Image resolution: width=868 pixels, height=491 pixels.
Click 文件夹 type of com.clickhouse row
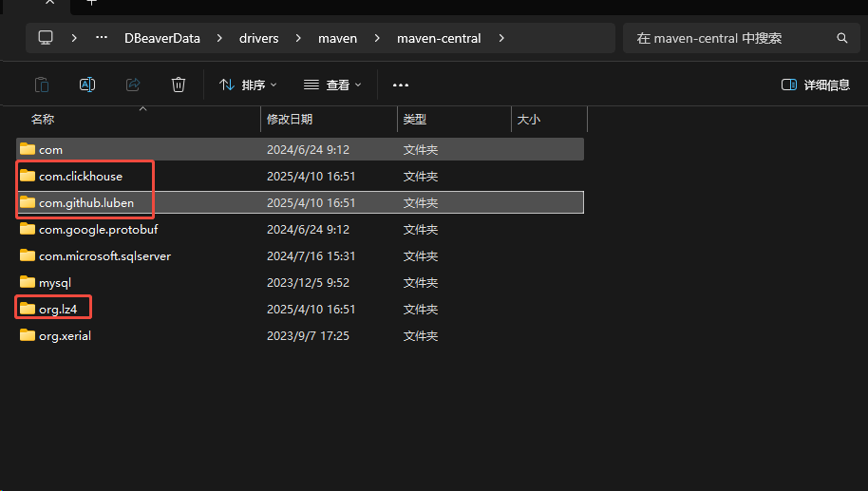click(x=421, y=176)
